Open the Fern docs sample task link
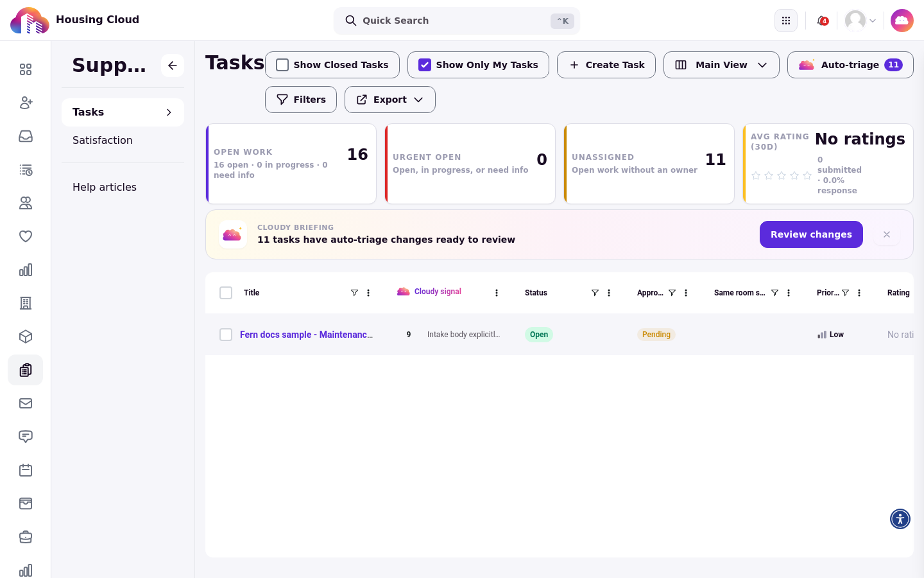This screenshot has height=578, width=924. coord(306,335)
